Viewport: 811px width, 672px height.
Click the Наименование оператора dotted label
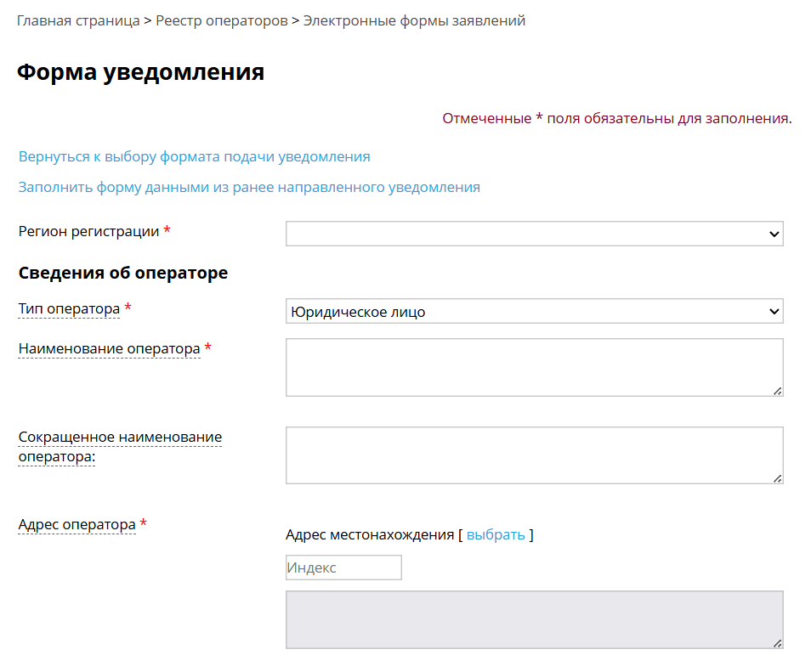pyautogui.click(x=109, y=348)
